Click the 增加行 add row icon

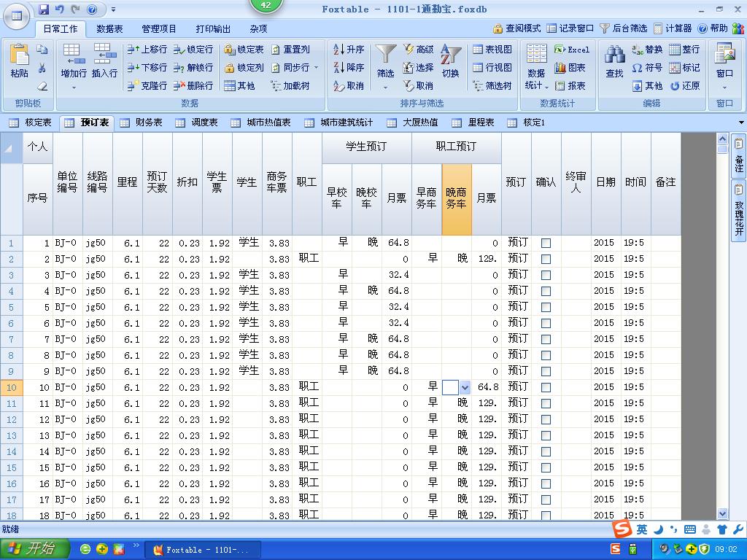point(74,54)
